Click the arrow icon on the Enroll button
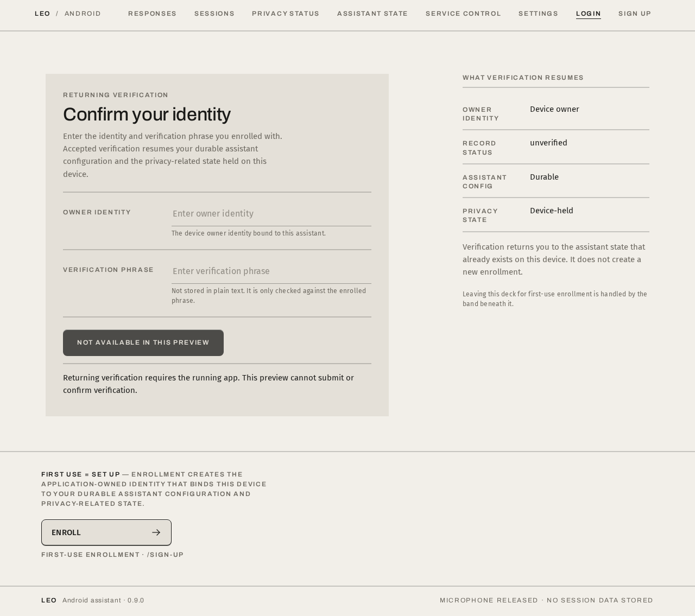 [x=156, y=532]
